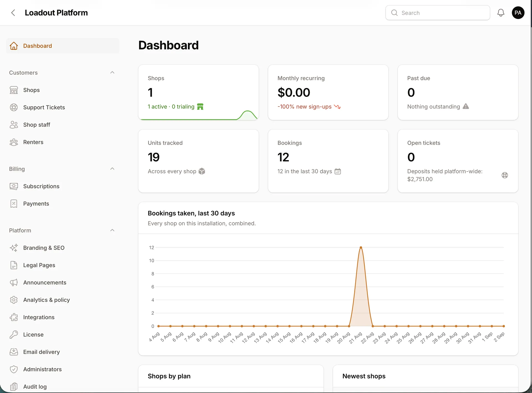The width and height of the screenshot is (532, 393).
Task: Click the Announcements megaphone icon
Action: tap(14, 282)
